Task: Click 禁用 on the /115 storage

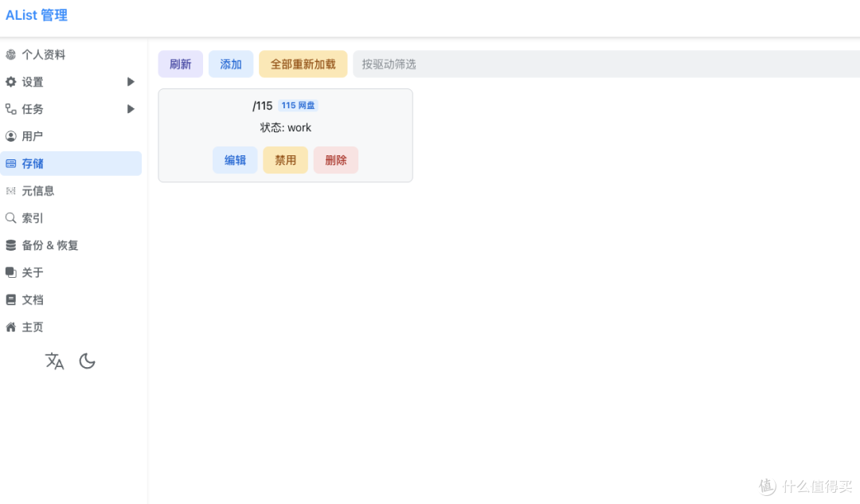Action: point(285,160)
